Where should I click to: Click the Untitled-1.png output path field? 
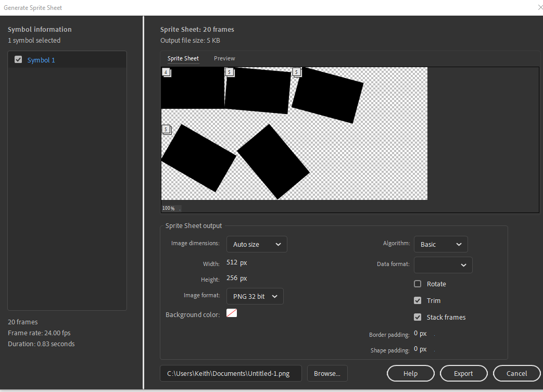tap(231, 373)
